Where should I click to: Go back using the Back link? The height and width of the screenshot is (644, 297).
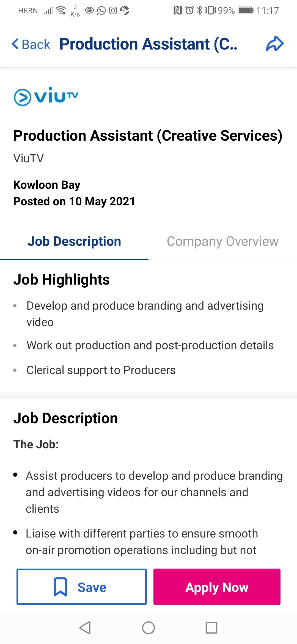point(31,44)
